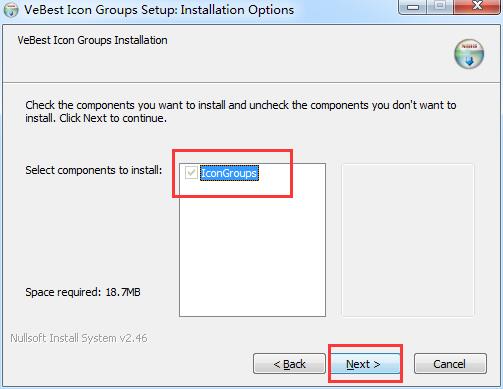Click the empty component description box

tap(408, 240)
